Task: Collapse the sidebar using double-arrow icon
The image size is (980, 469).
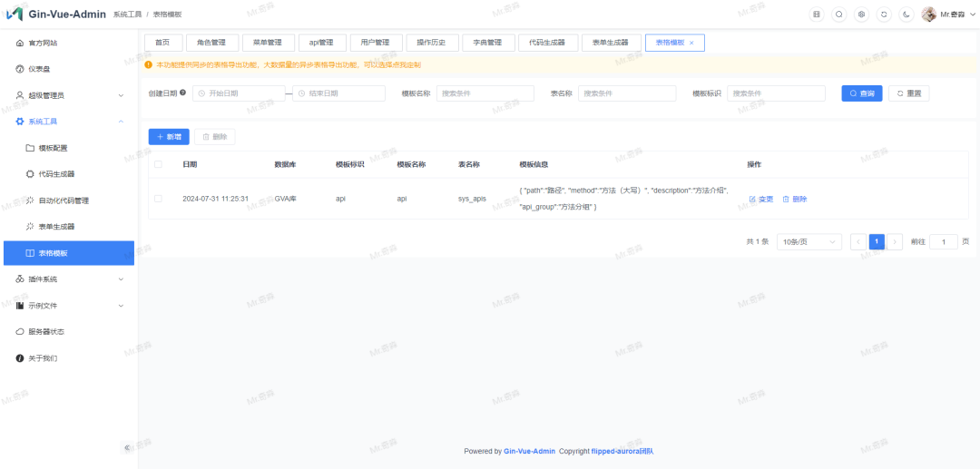Action: pos(127,447)
